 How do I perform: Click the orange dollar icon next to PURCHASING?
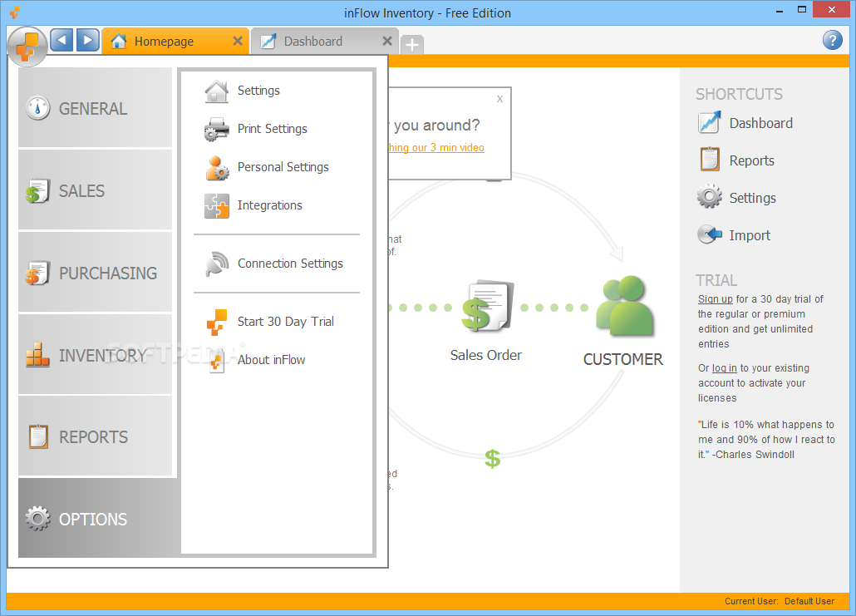coord(37,273)
